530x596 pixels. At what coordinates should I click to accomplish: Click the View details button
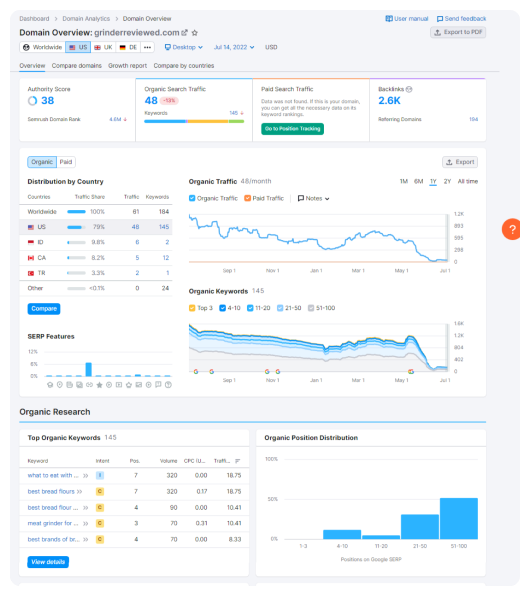[48, 562]
